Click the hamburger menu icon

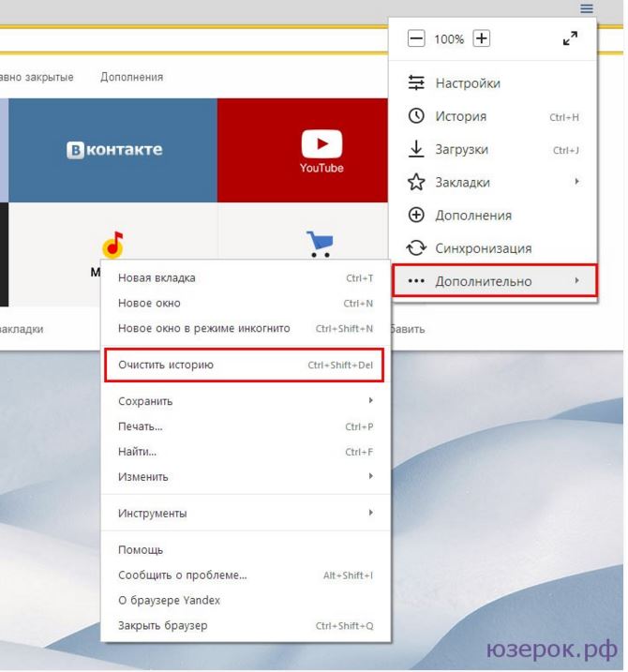coord(587,8)
